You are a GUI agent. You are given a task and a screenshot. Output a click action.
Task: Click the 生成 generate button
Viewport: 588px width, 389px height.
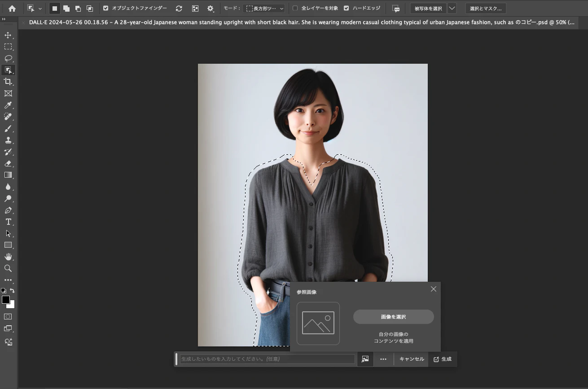coord(443,359)
